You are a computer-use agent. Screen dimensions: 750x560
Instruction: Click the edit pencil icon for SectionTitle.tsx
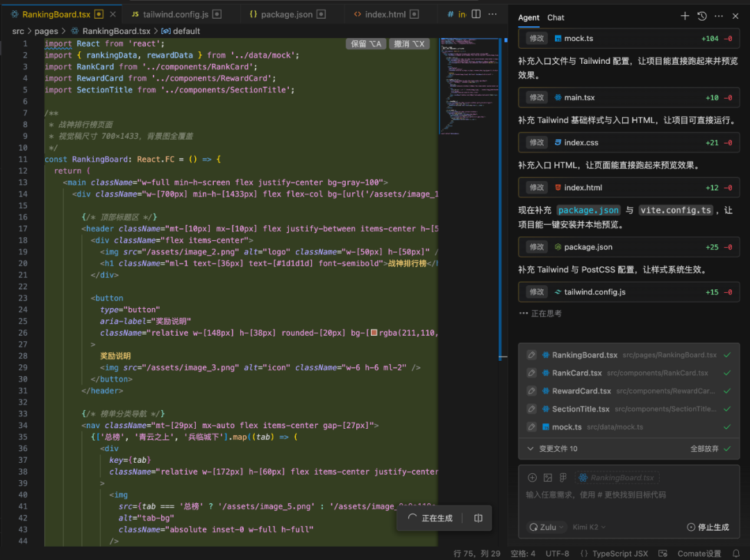pyautogui.click(x=531, y=409)
